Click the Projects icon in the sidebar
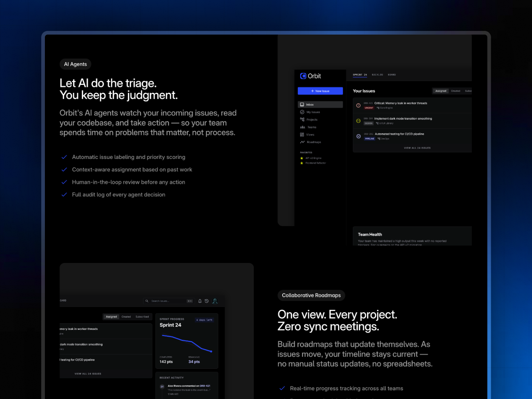This screenshot has width=532, height=399. (x=302, y=119)
